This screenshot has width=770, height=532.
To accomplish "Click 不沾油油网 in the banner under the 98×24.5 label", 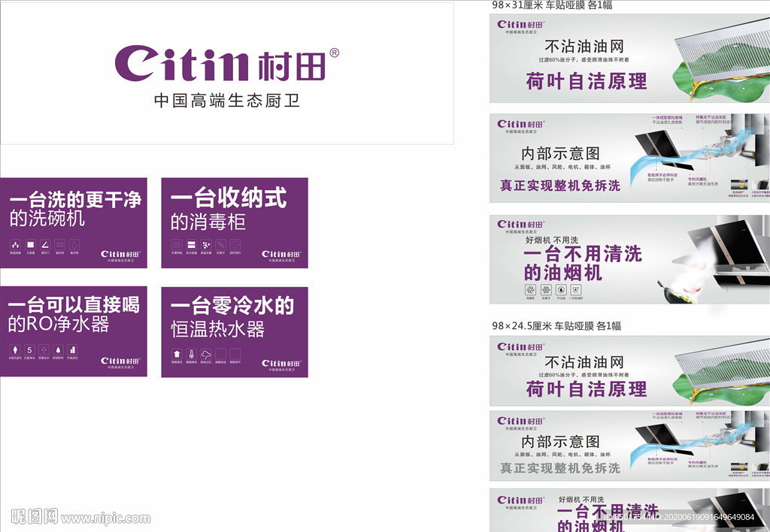I will pyautogui.click(x=584, y=363).
